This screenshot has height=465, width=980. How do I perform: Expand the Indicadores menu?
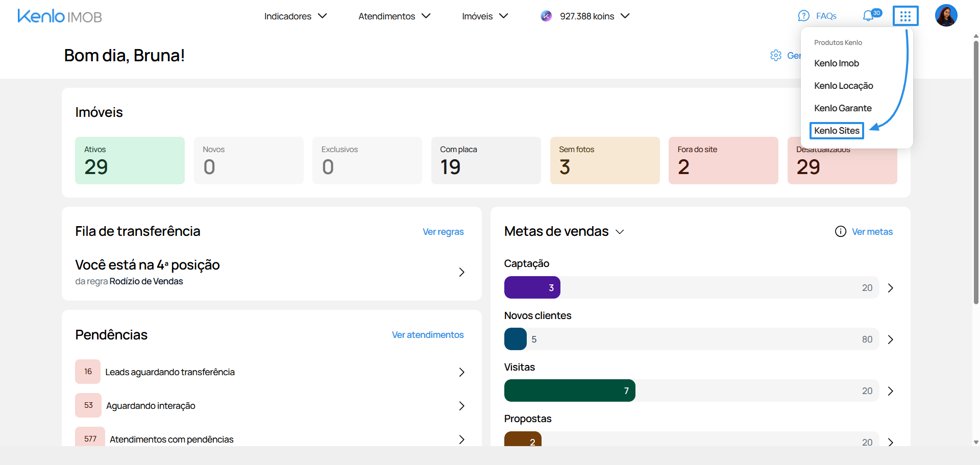pos(296,16)
